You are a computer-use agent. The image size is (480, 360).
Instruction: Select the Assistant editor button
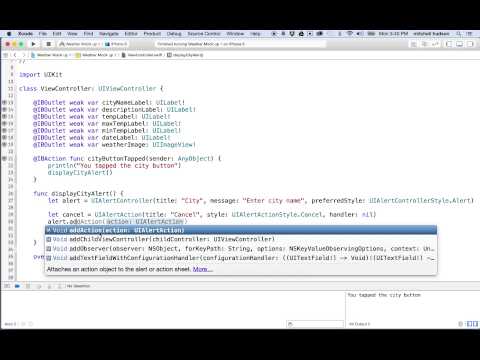425,44
